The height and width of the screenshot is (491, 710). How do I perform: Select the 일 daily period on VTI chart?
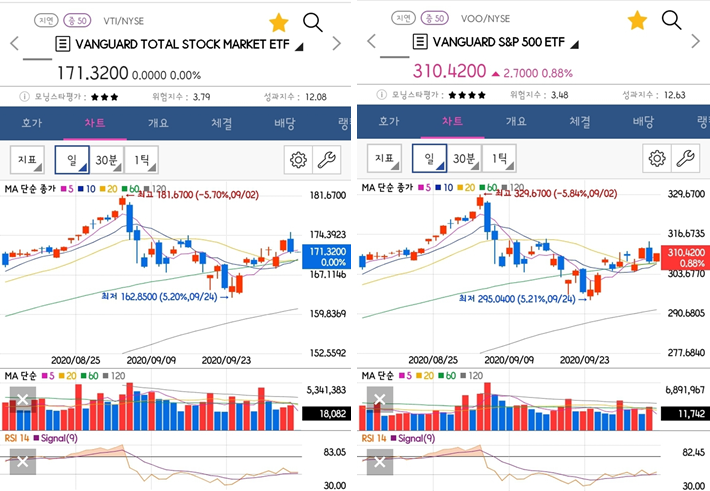(x=72, y=160)
